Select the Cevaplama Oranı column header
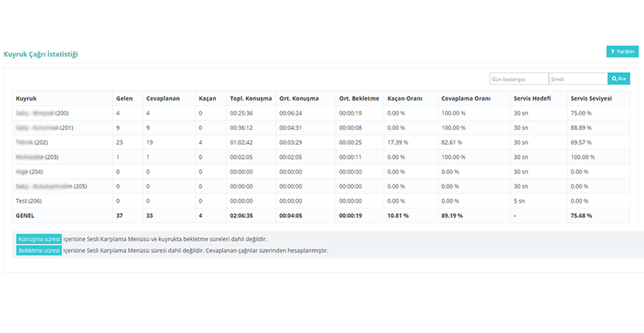Screen dimensions: 644x333 [466, 99]
